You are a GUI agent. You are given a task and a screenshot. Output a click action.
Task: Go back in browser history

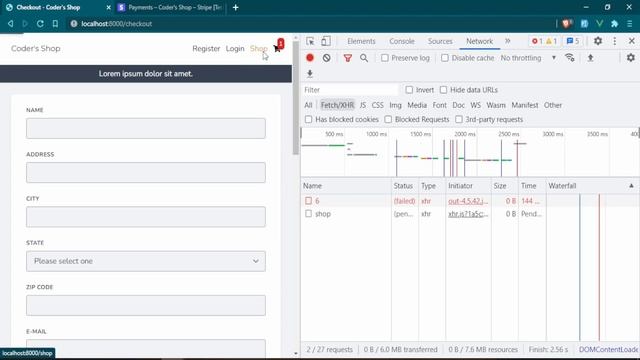(11, 24)
